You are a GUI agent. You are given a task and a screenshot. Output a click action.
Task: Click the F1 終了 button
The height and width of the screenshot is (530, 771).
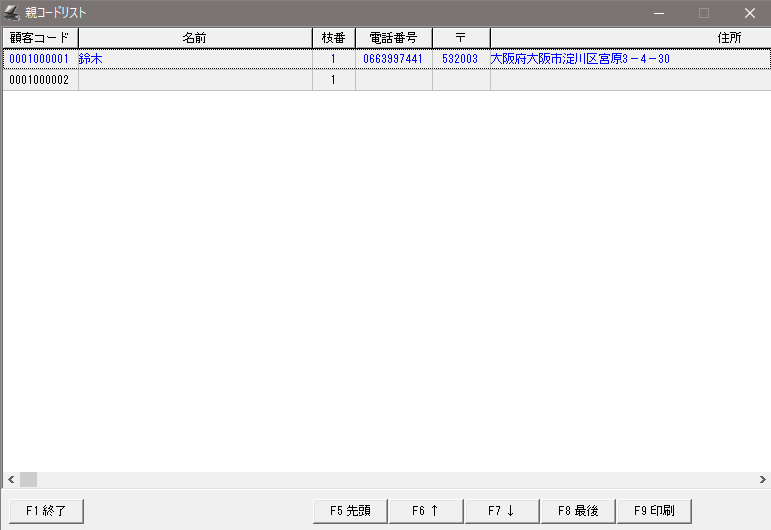tap(46, 510)
